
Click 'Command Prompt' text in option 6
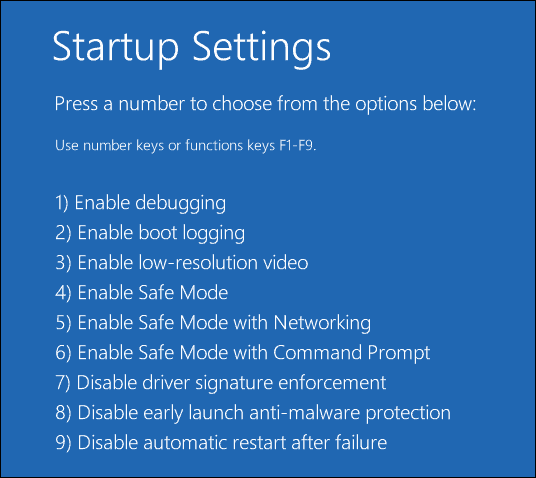pyautogui.click(x=351, y=353)
